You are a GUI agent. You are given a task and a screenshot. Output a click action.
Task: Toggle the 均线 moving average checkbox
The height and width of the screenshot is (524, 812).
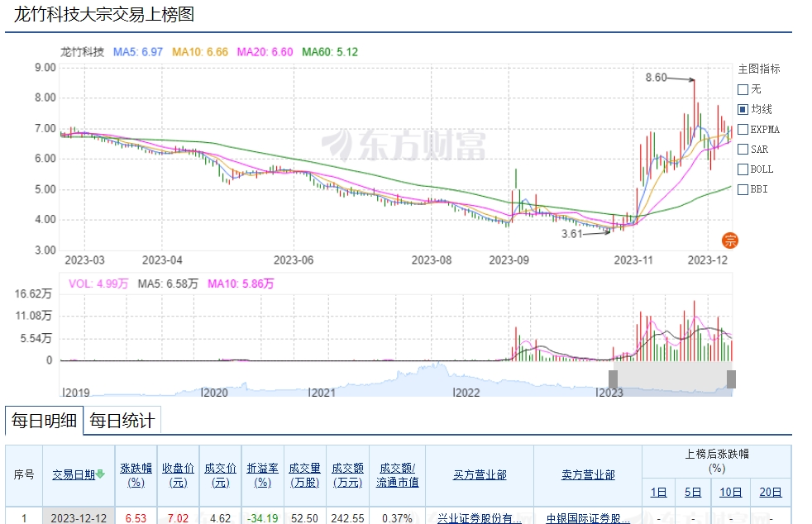pyautogui.click(x=743, y=109)
